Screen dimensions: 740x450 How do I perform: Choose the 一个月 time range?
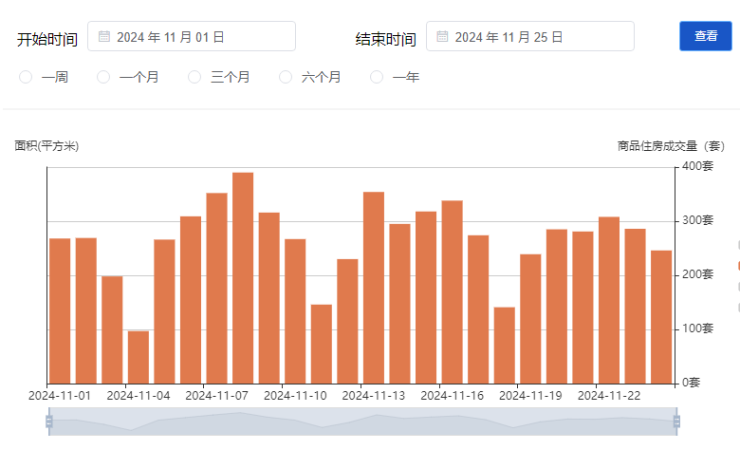pos(103,77)
